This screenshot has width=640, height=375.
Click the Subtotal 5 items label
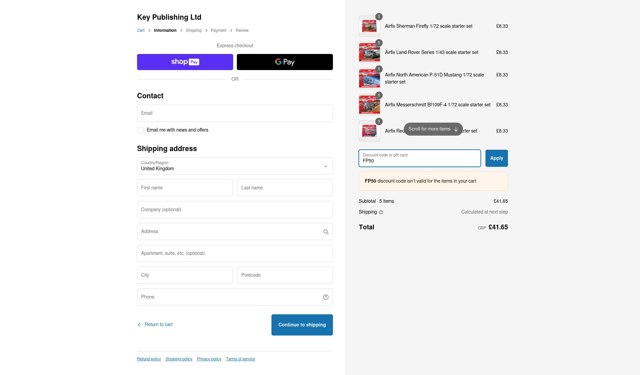point(376,201)
